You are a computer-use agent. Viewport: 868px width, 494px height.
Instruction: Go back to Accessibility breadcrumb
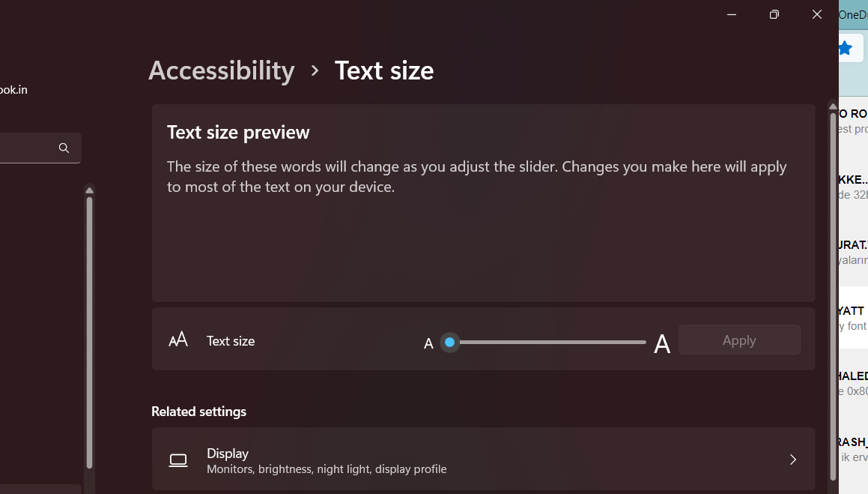point(222,71)
